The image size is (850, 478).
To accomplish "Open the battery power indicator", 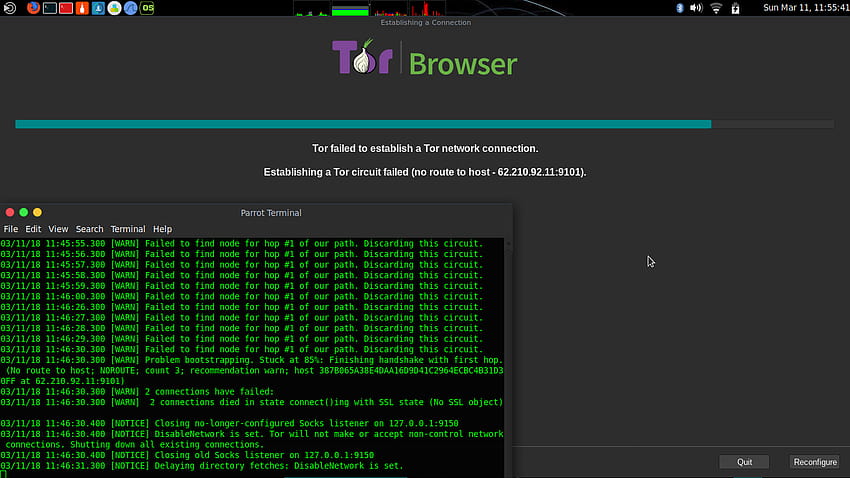I will pyautogui.click(x=736, y=8).
